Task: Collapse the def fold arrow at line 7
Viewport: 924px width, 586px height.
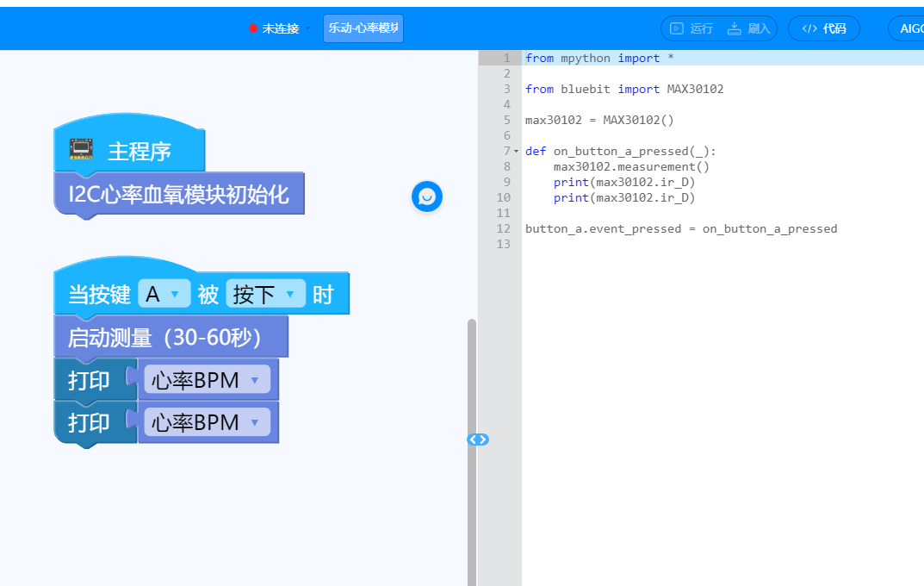Action: [x=516, y=152]
